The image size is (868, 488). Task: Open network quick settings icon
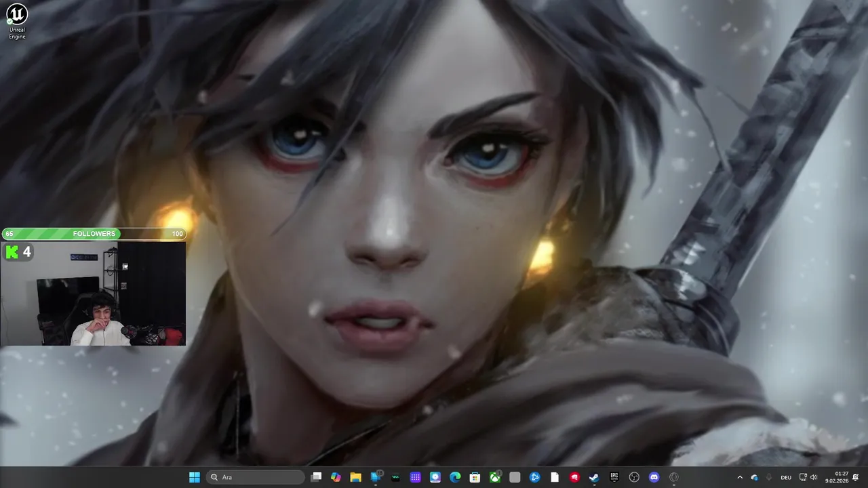(x=803, y=477)
